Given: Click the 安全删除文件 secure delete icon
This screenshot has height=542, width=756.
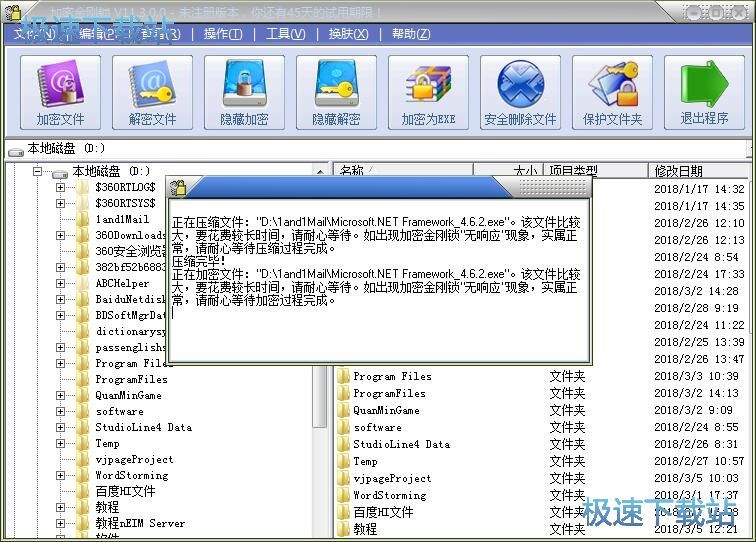Looking at the screenshot, I should [x=521, y=92].
